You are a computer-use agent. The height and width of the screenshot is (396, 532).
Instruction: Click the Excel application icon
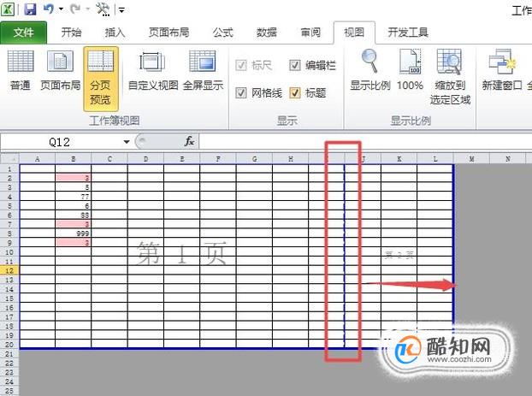(8, 9)
